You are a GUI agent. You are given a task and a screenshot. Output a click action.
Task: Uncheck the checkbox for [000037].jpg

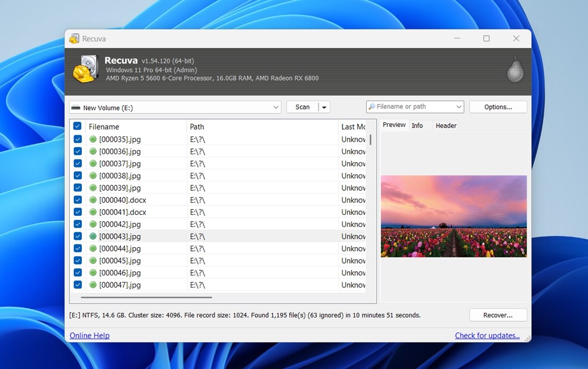pos(78,164)
